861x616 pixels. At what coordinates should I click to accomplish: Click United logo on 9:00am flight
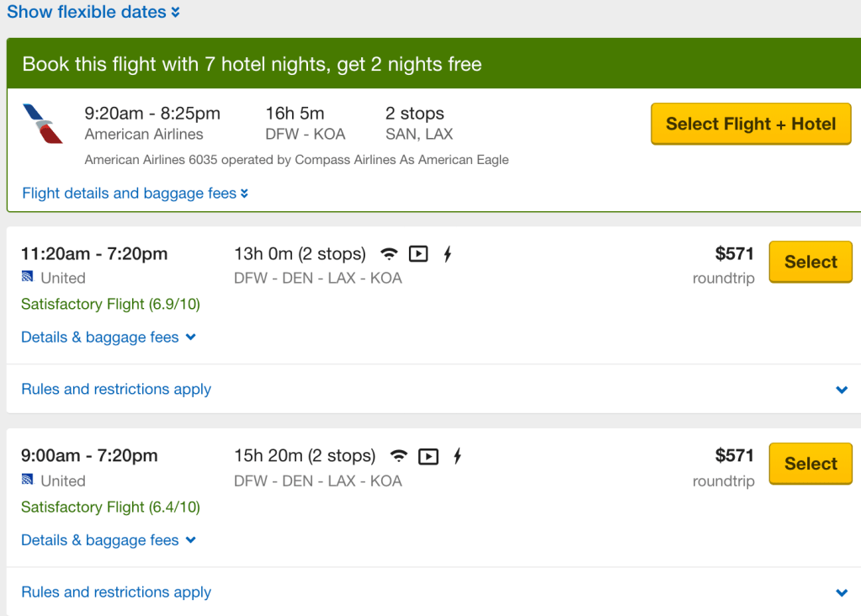(28, 481)
